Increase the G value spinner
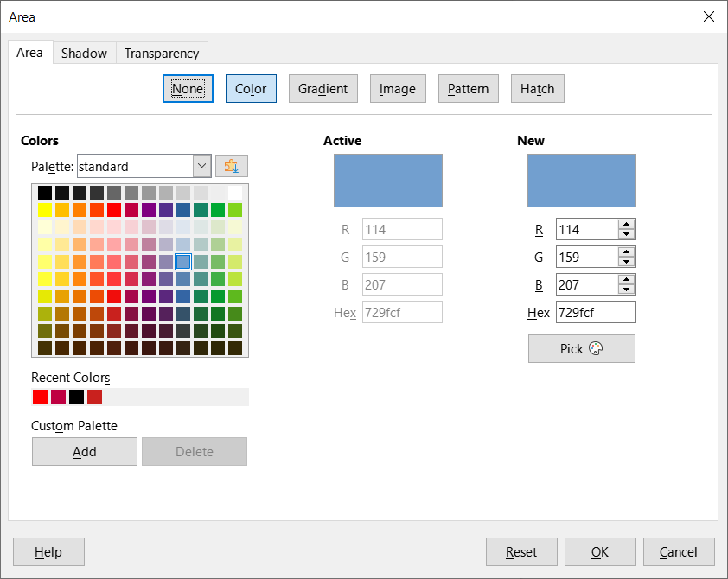The height and width of the screenshot is (579, 728). pyautogui.click(x=628, y=252)
